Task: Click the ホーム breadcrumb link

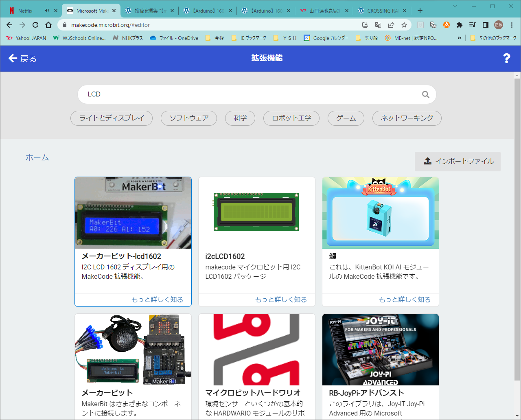Action: (x=37, y=157)
